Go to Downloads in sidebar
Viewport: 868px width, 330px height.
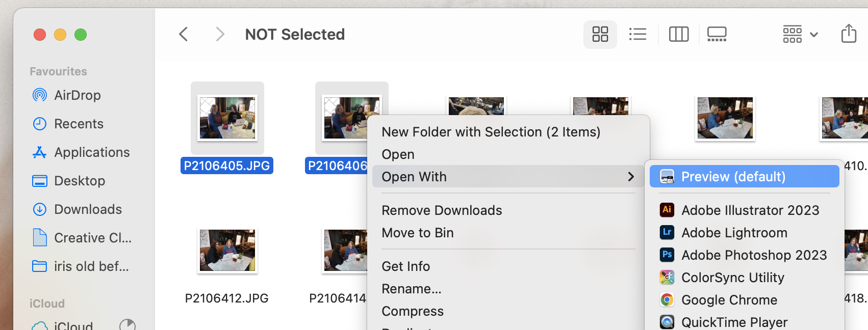pyautogui.click(x=88, y=209)
